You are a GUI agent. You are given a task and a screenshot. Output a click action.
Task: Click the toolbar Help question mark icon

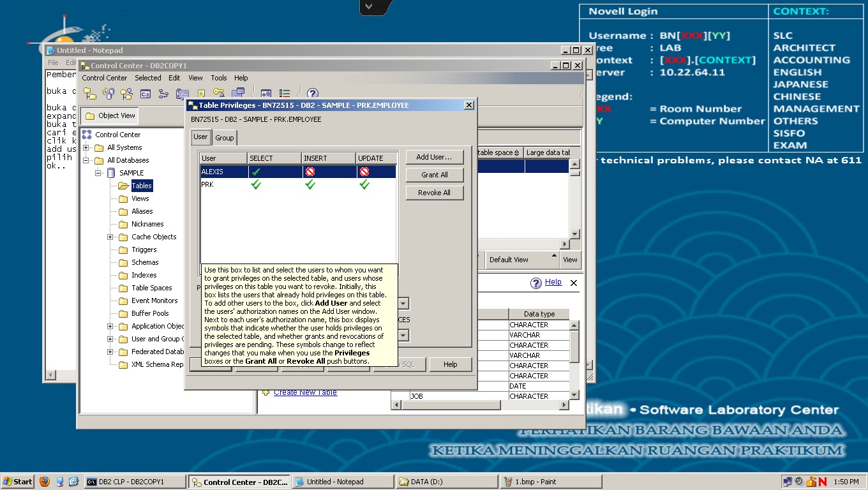(x=313, y=94)
